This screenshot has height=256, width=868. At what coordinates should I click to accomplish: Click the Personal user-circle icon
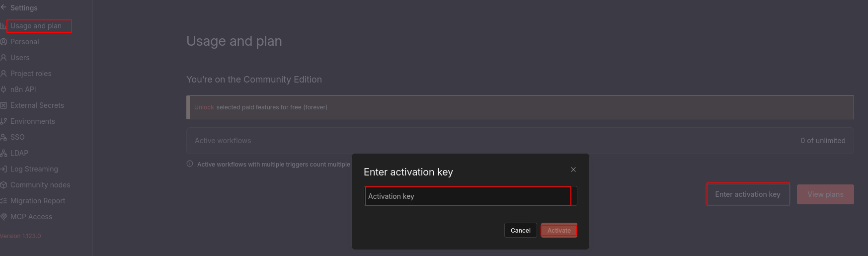3,42
